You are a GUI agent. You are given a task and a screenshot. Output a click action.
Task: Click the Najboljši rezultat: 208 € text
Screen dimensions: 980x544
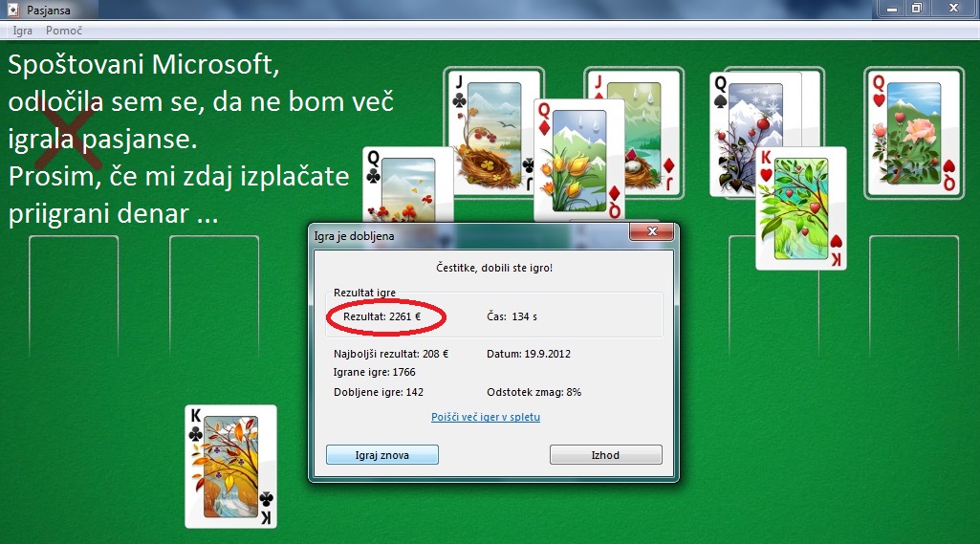[391, 354]
